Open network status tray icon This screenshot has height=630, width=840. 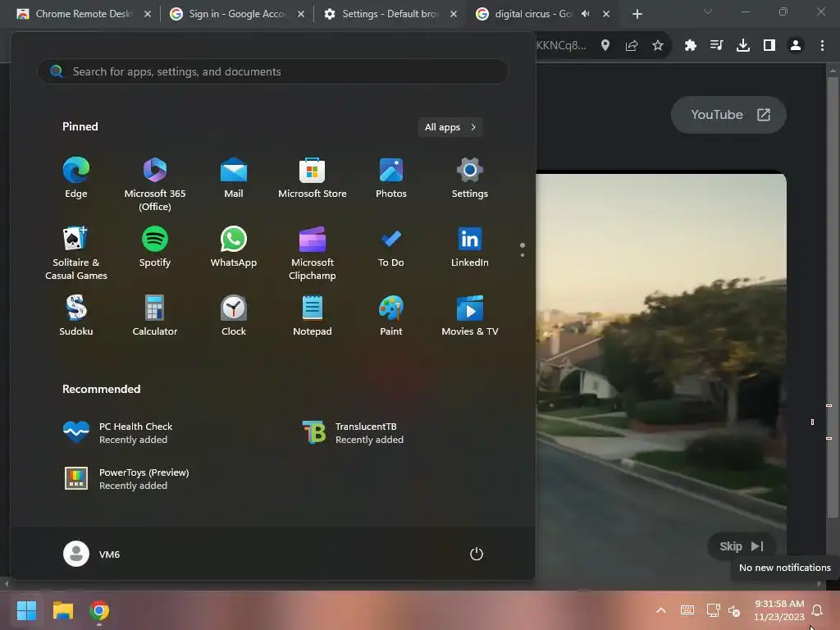click(713, 610)
